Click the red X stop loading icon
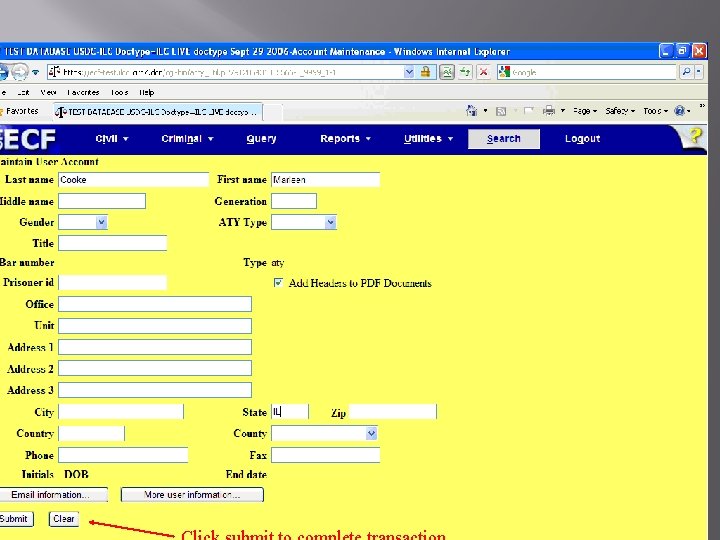The width and height of the screenshot is (720, 540). click(x=483, y=72)
